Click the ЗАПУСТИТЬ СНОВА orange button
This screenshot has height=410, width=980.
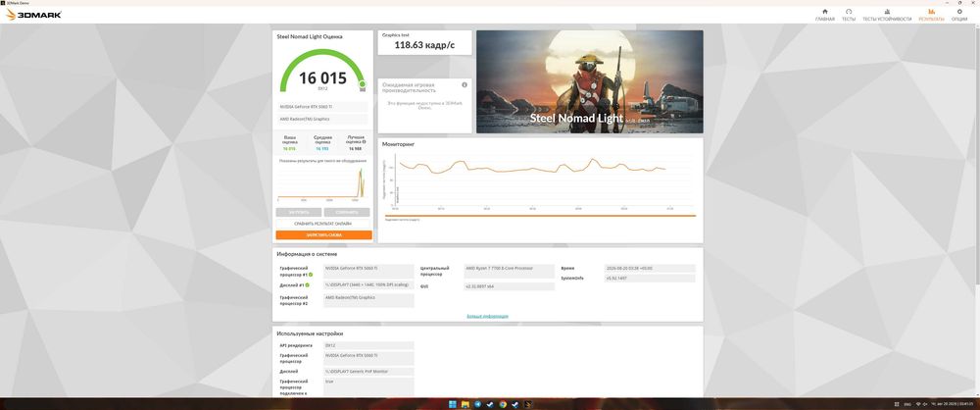(x=323, y=234)
